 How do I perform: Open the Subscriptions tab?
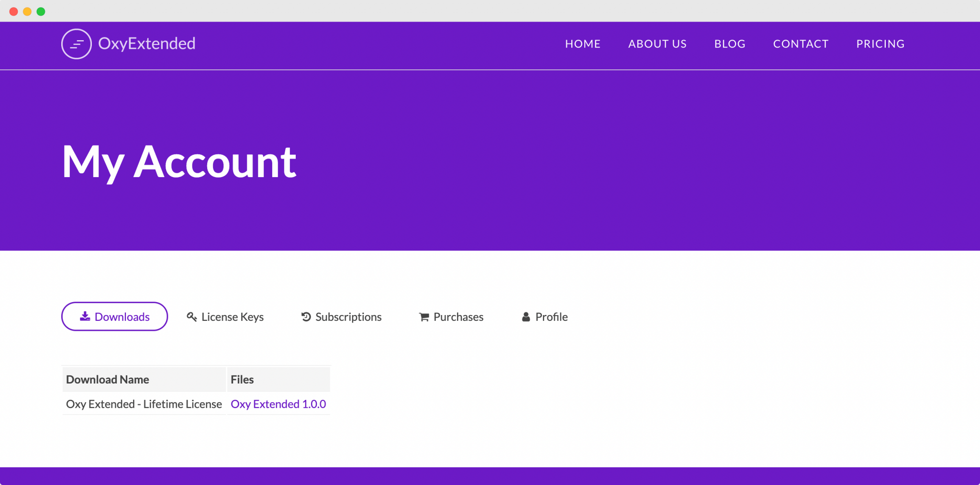coord(348,316)
